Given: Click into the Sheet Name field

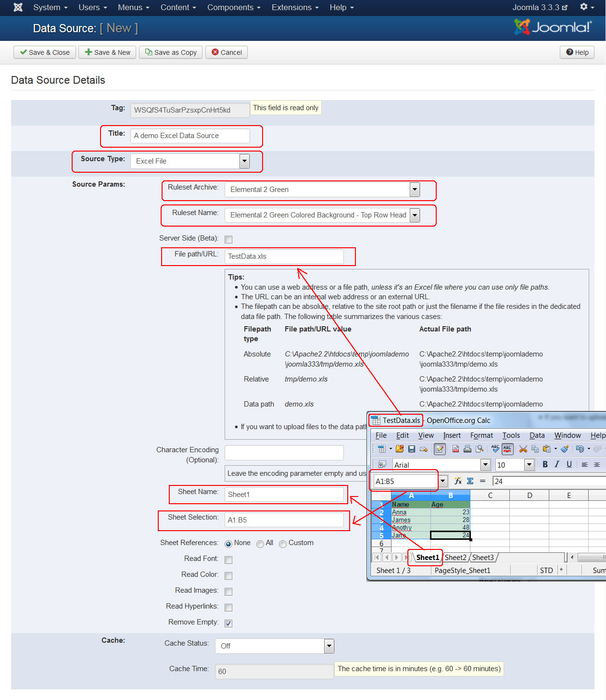Looking at the screenshot, I should (x=284, y=495).
